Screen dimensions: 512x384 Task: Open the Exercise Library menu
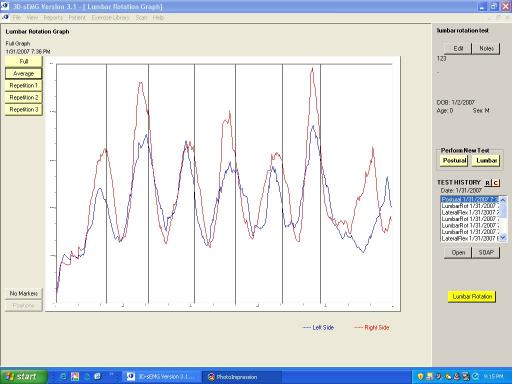[110, 17]
